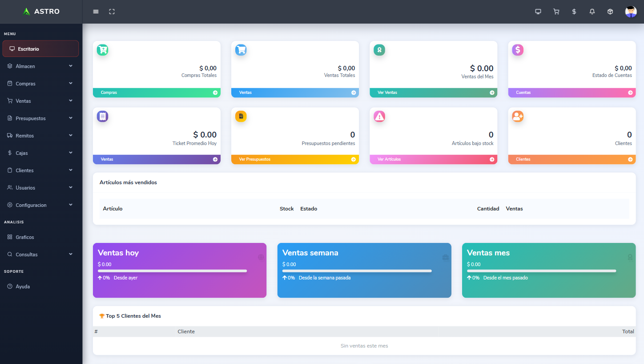Expand Configuracion menu in sidebar

click(40, 205)
